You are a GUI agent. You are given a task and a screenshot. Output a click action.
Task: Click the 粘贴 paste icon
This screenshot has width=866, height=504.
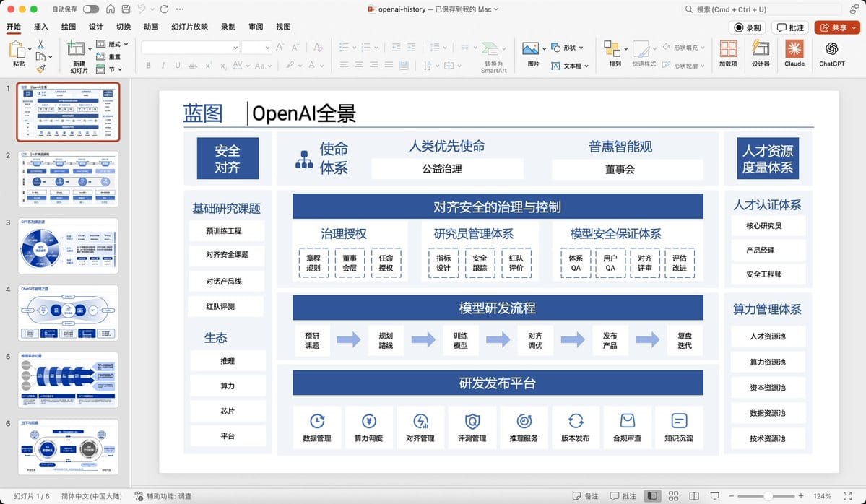(17, 50)
